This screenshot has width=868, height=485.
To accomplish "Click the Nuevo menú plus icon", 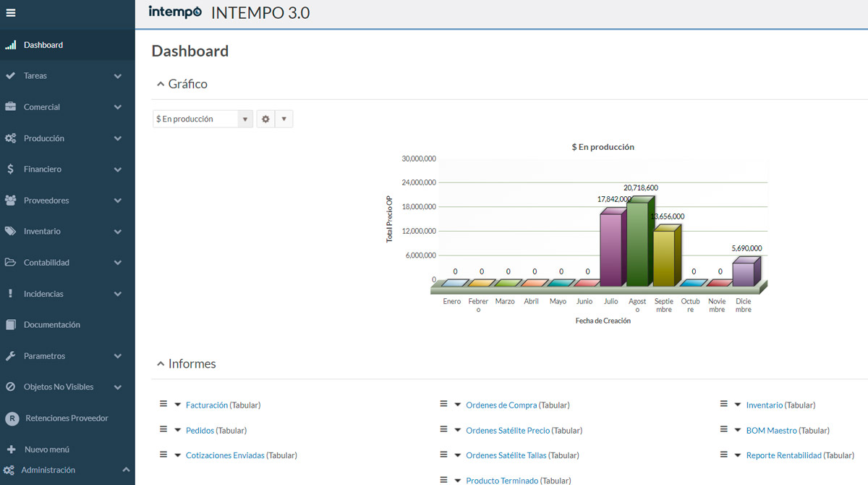I will 11,450.
